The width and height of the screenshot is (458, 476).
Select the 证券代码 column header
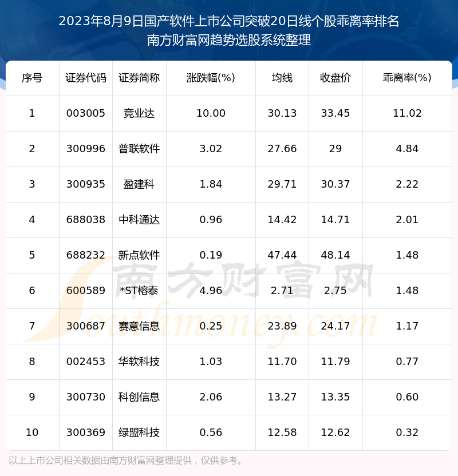click(x=86, y=78)
